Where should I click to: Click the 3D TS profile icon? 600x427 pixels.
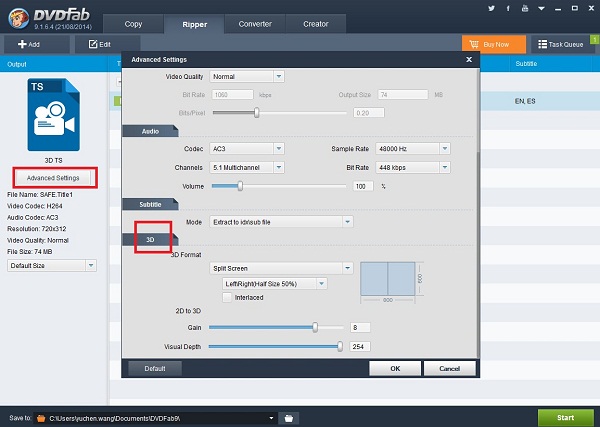point(54,115)
